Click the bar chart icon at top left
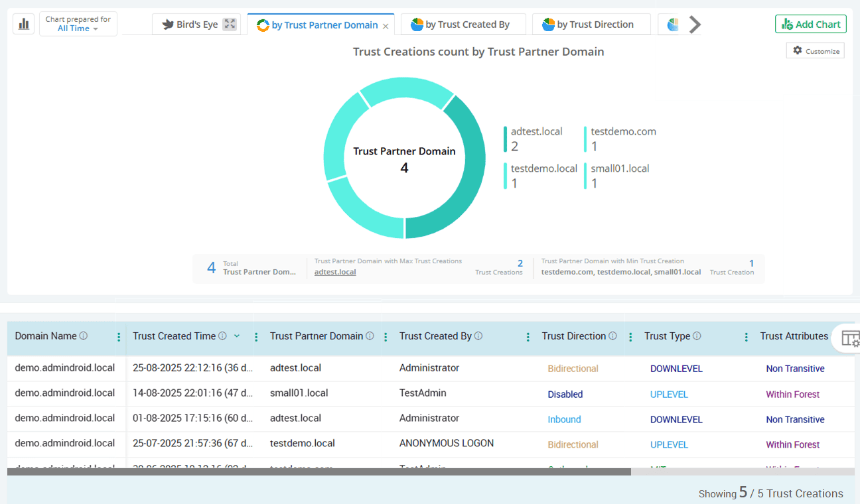This screenshot has width=860, height=504. click(x=23, y=24)
